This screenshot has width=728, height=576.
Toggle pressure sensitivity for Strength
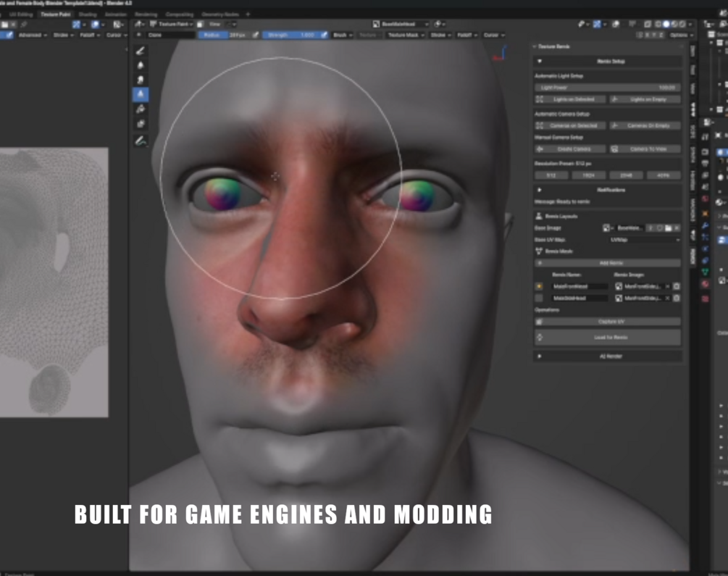click(324, 35)
